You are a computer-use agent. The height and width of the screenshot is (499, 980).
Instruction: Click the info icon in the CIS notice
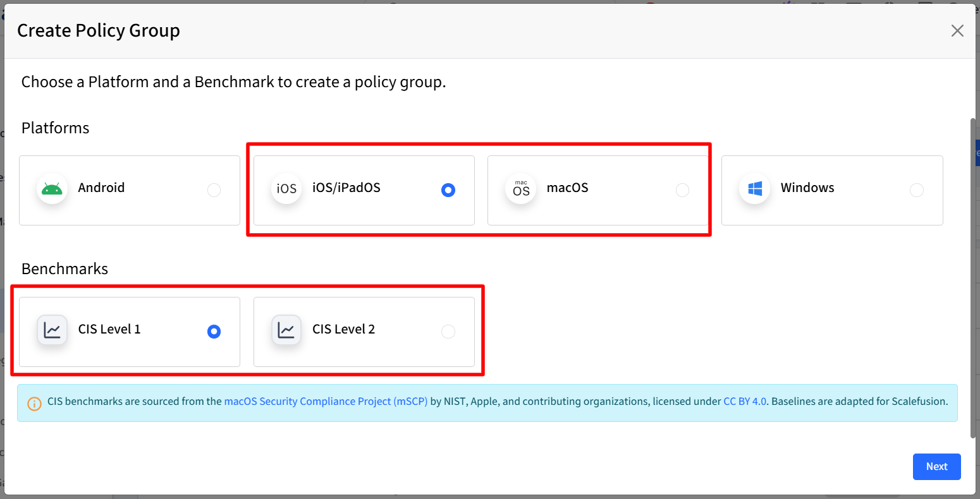[x=35, y=403]
